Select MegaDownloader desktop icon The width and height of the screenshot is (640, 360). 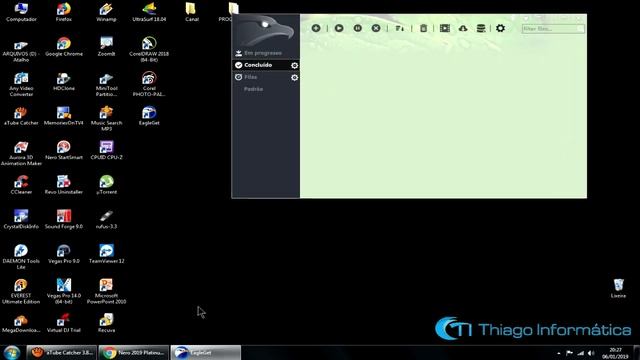click(21, 323)
